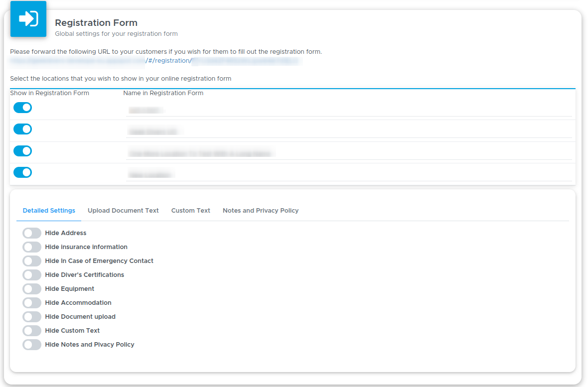
Task: Focus the fourth location's registration name field
Action: coord(349,175)
